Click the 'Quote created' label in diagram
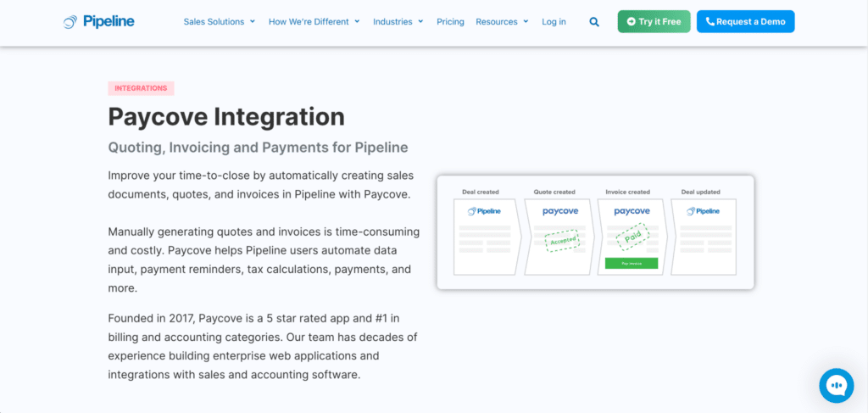The height and width of the screenshot is (413, 868). coord(554,193)
